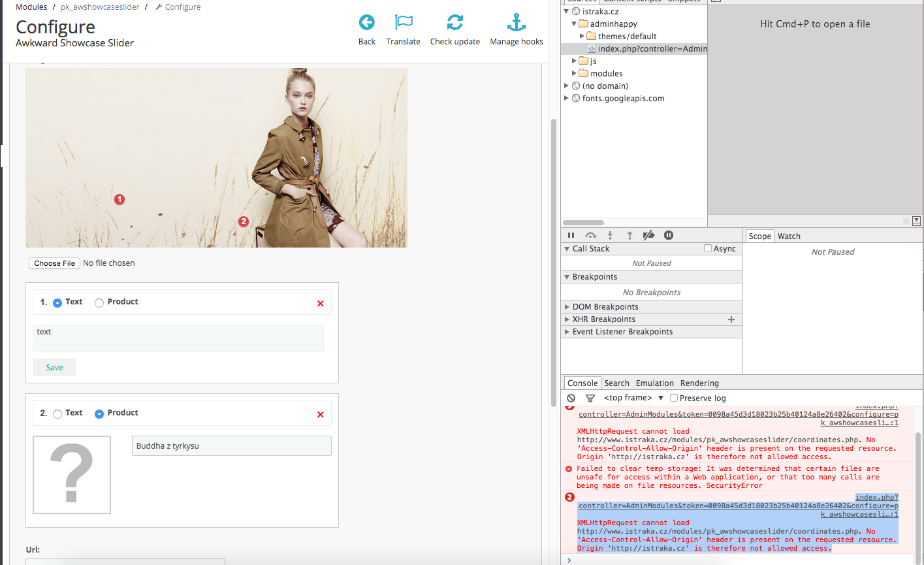Click the Back arrow icon
Image resolution: width=924 pixels, height=565 pixels.
[x=367, y=23]
